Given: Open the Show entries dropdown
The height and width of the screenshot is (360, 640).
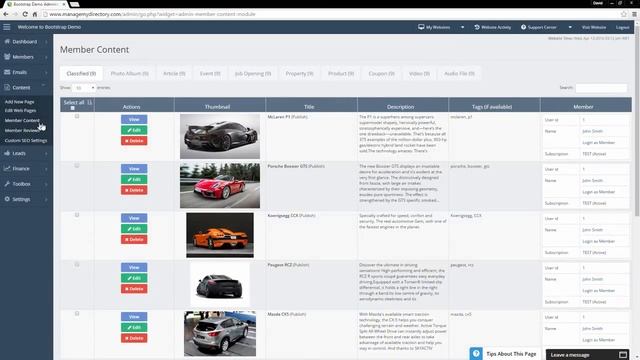Looking at the screenshot, I should pyautogui.click(x=84, y=88).
